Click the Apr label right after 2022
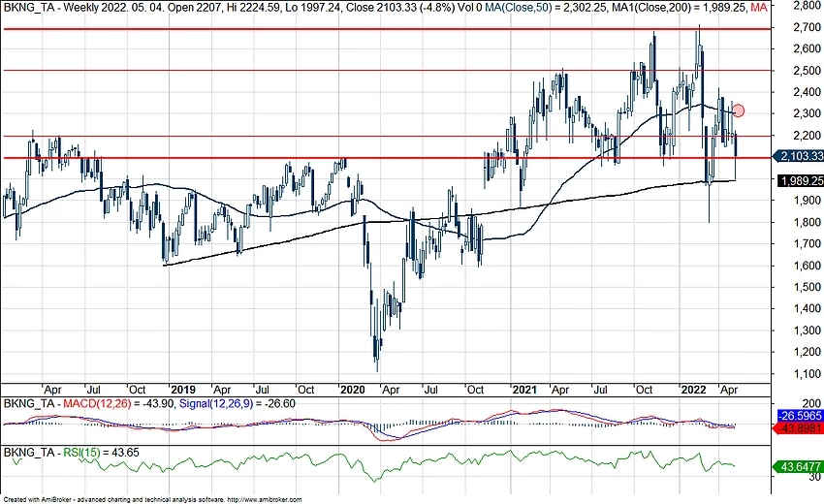 729,390
